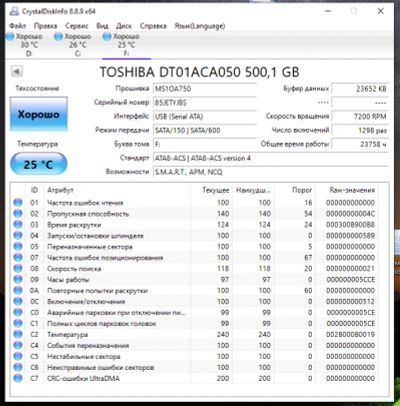Click raw value 002B000B0019

pyautogui.click(x=350, y=335)
